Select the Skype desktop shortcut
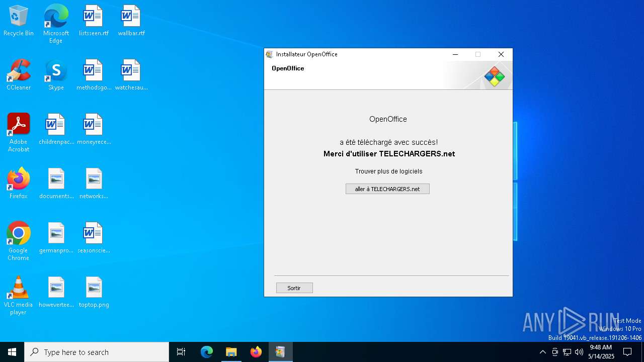 (56, 75)
